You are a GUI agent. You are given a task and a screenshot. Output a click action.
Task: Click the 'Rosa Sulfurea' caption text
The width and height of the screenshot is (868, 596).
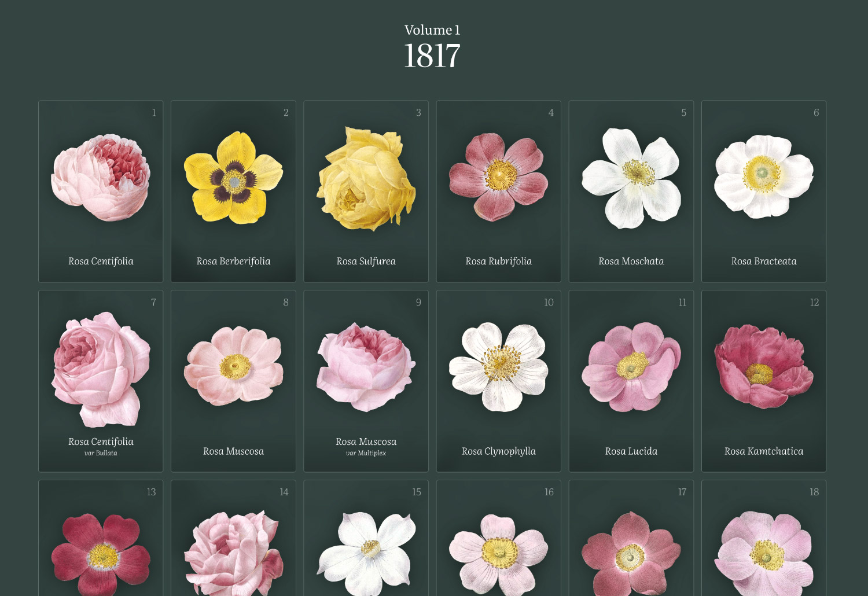pyautogui.click(x=366, y=261)
